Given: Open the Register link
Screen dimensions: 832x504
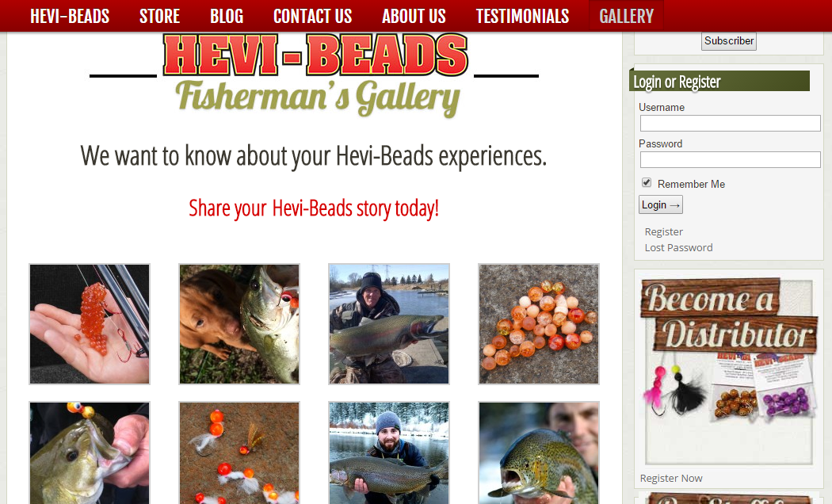Looking at the screenshot, I should coord(663,232).
